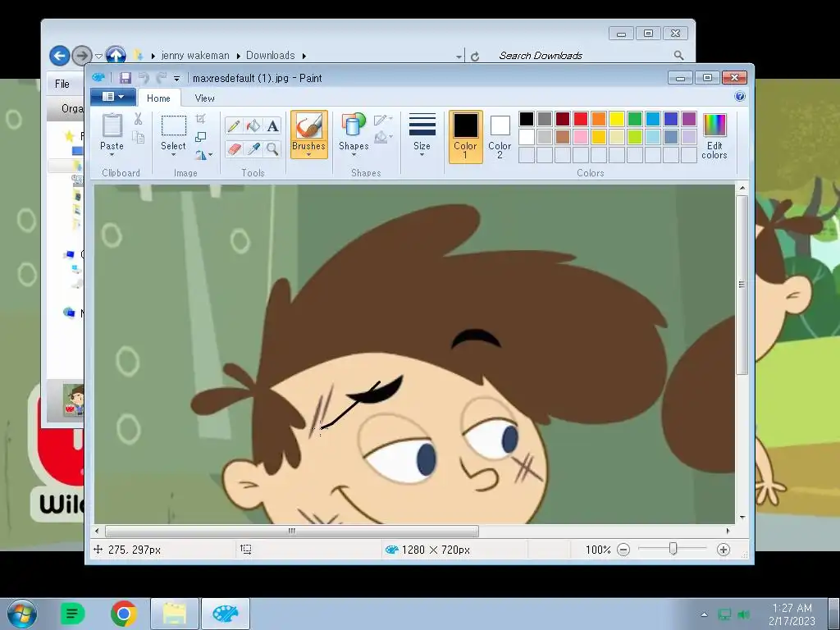This screenshot has height=630, width=840.
Task: Click the Paste clipboard icon
Action: (112, 126)
